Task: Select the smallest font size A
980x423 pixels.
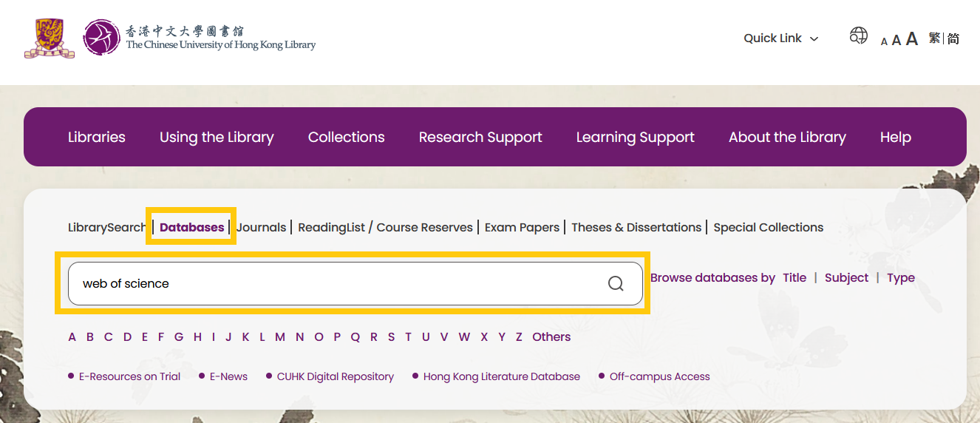Action: pyautogui.click(x=884, y=42)
